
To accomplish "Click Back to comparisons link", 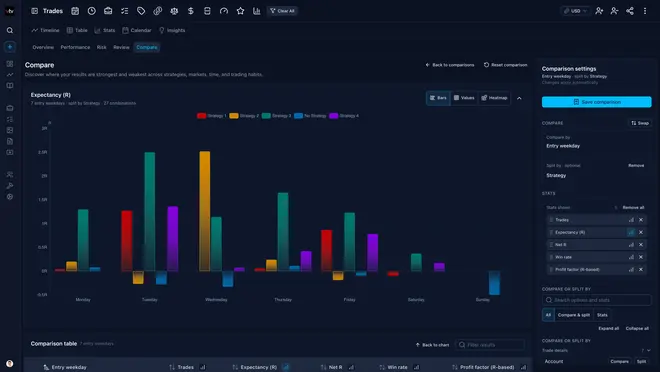I will point(450,65).
